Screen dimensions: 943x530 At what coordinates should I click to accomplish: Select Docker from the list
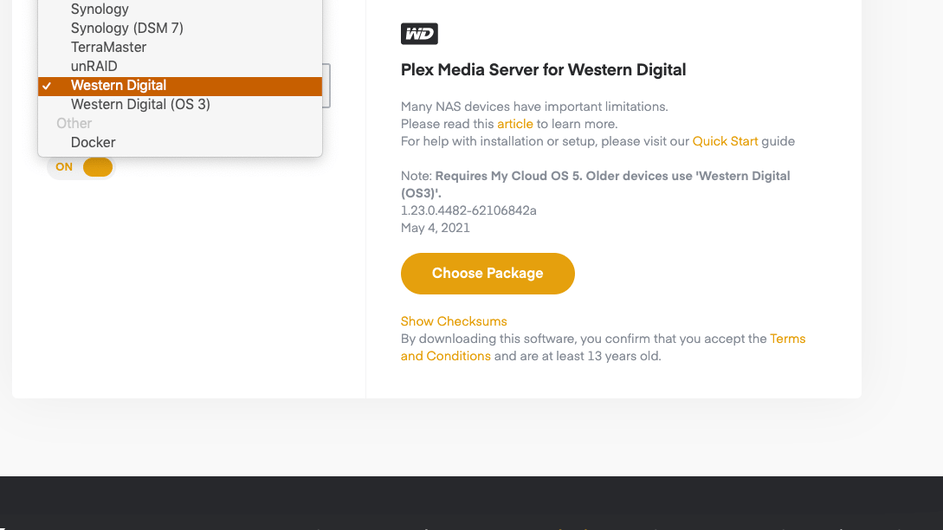pyautogui.click(x=93, y=142)
